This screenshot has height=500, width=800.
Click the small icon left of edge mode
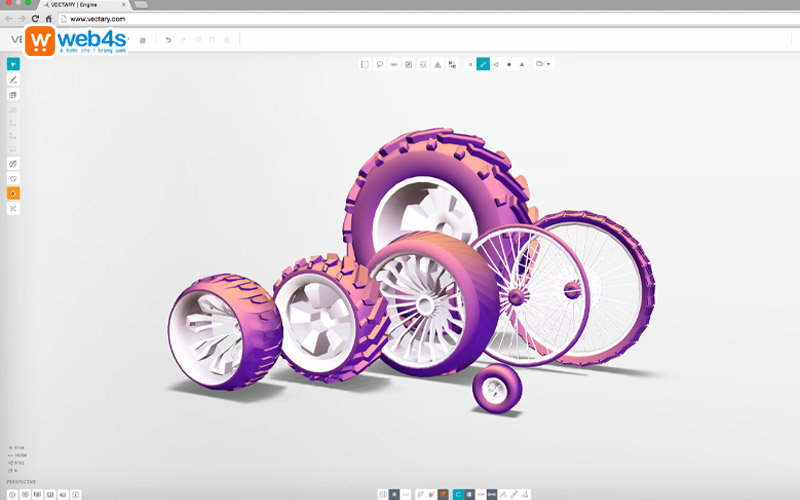pos(470,64)
